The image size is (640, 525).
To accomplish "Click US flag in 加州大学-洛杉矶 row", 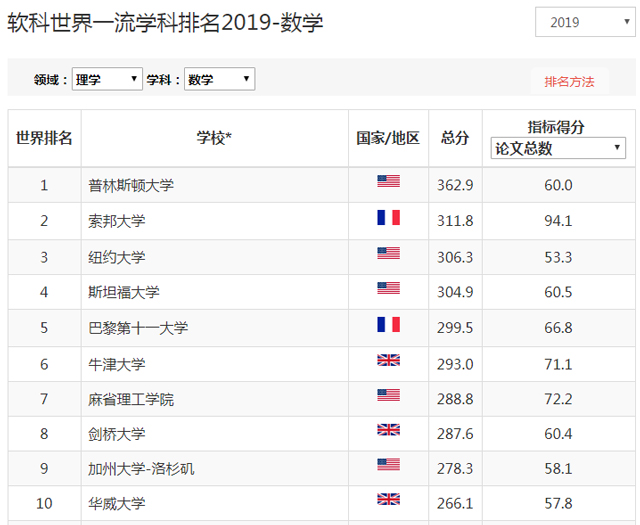I will [x=389, y=465].
